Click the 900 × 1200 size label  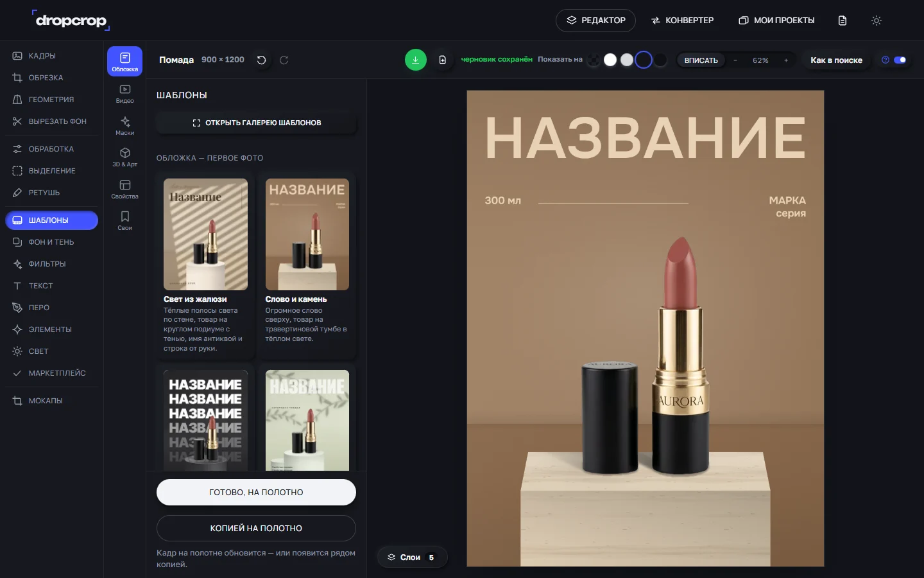tap(223, 60)
